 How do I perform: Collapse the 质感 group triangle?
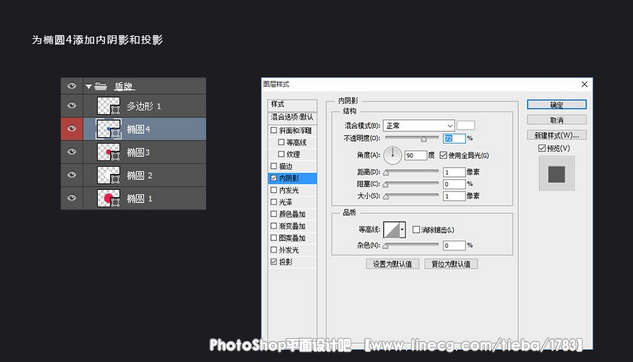[x=88, y=86]
